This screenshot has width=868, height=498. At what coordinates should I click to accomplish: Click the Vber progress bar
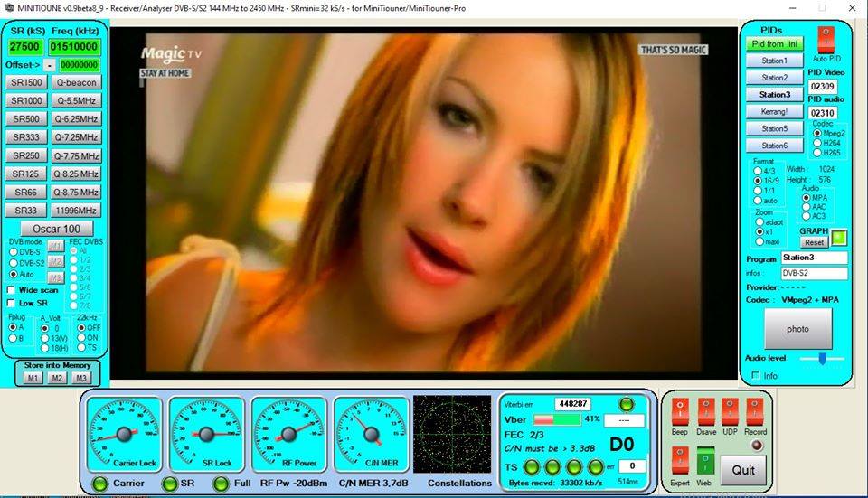[556, 419]
